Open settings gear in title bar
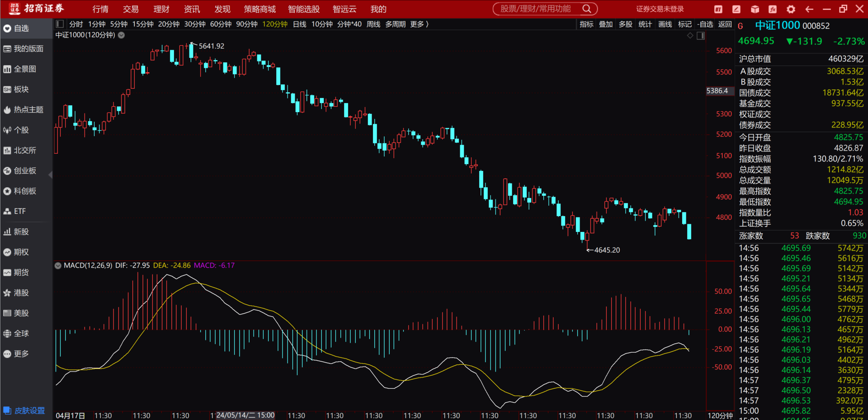 pyautogui.click(x=791, y=9)
